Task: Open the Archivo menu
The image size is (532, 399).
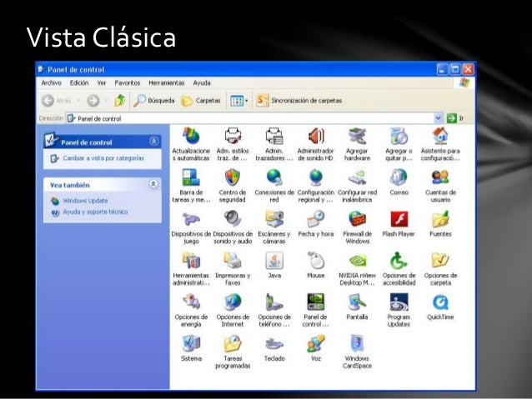Action: click(51, 82)
